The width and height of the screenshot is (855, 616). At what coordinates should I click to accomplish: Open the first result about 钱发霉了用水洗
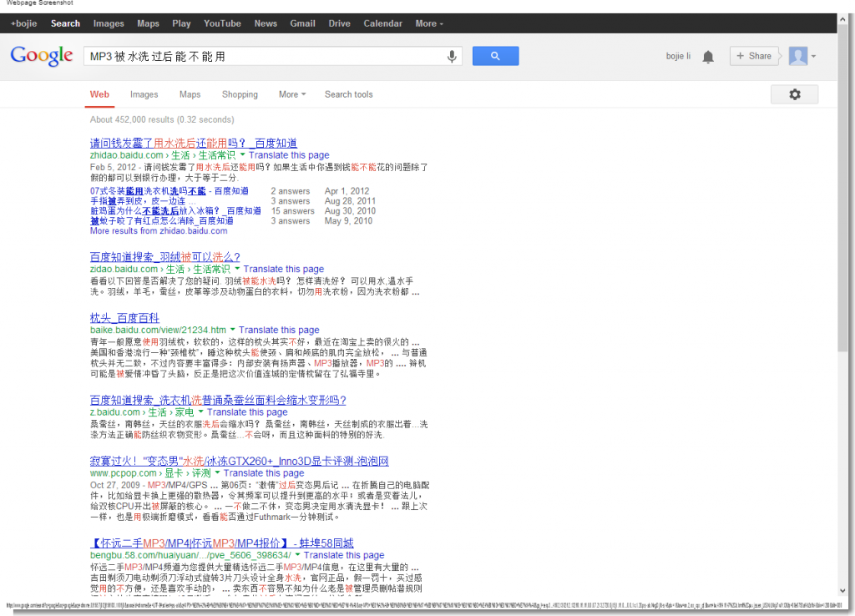pyautogui.click(x=194, y=143)
